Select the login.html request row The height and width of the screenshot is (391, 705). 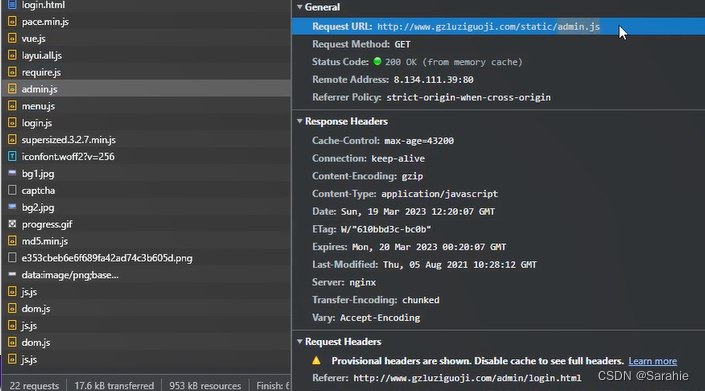[146, 5]
